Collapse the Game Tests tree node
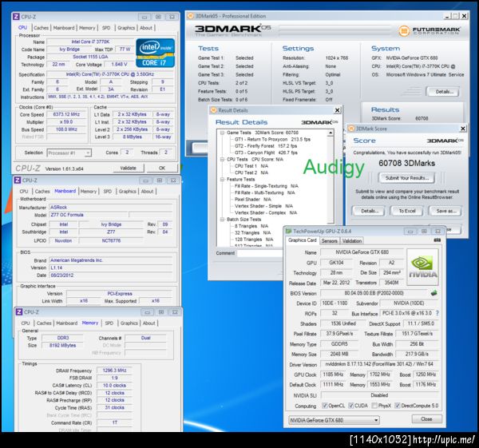 222,133
